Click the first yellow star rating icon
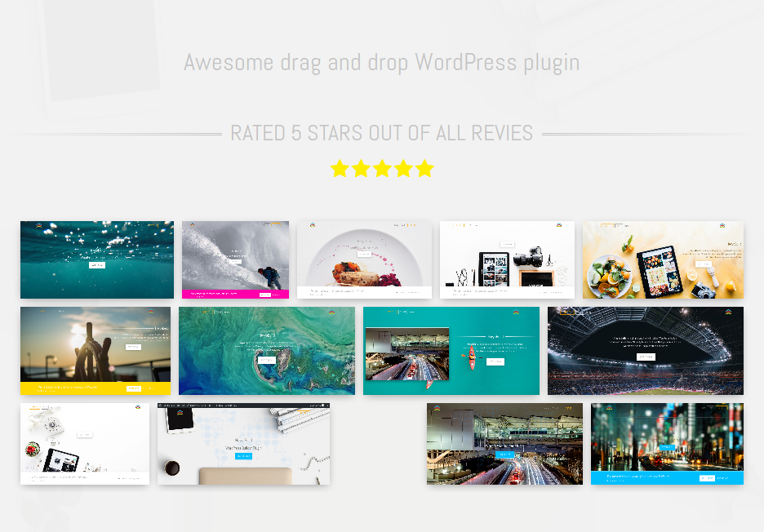764x532 pixels. tap(339, 169)
